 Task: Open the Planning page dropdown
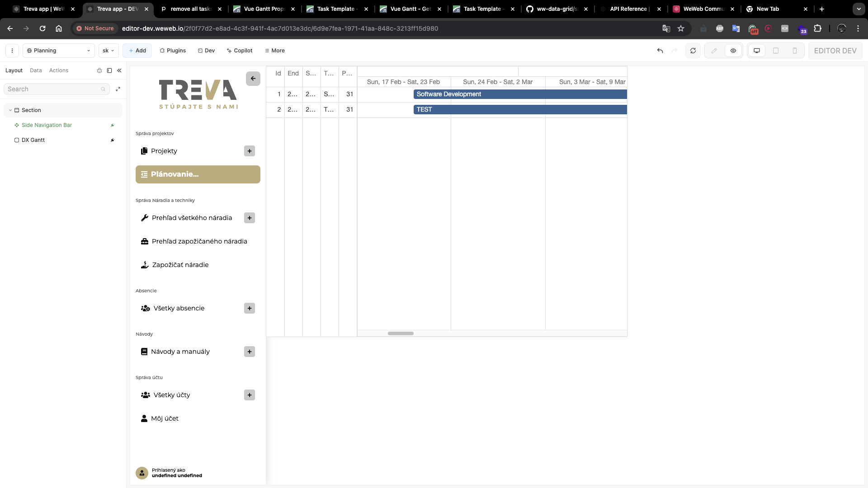pos(58,50)
